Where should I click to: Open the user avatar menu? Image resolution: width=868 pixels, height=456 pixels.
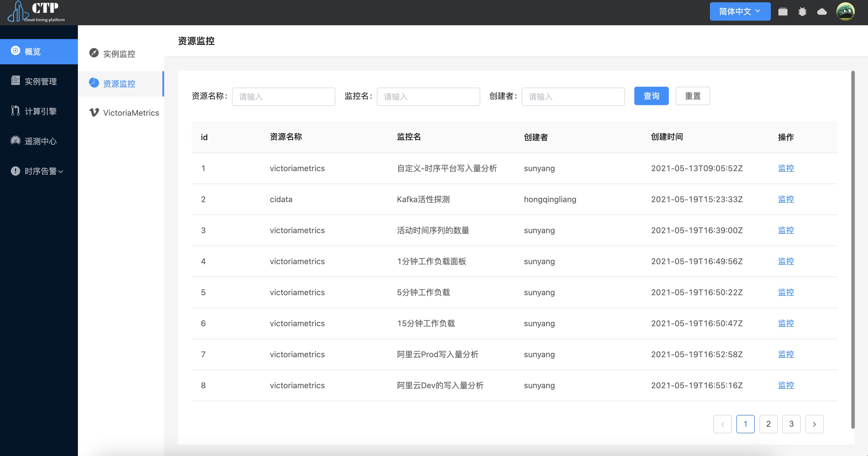(x=845, y=12)
